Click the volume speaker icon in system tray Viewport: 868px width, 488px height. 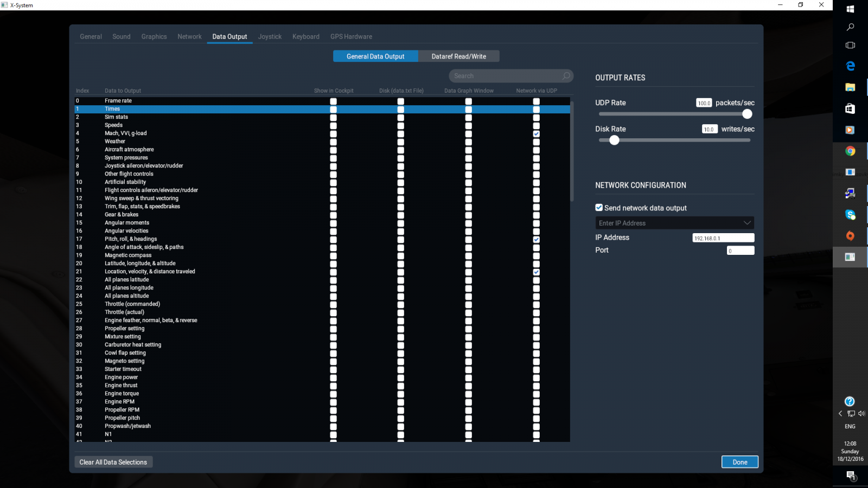point(861,414)
